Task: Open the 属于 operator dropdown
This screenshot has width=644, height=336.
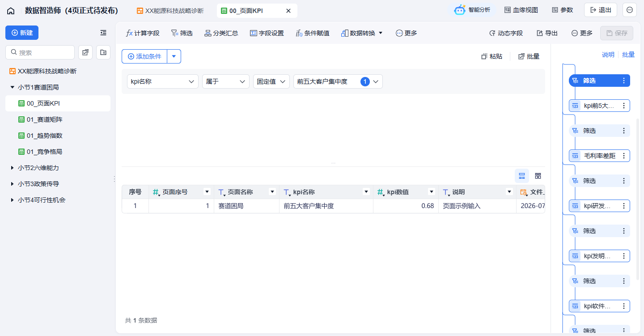Action: 226,81
